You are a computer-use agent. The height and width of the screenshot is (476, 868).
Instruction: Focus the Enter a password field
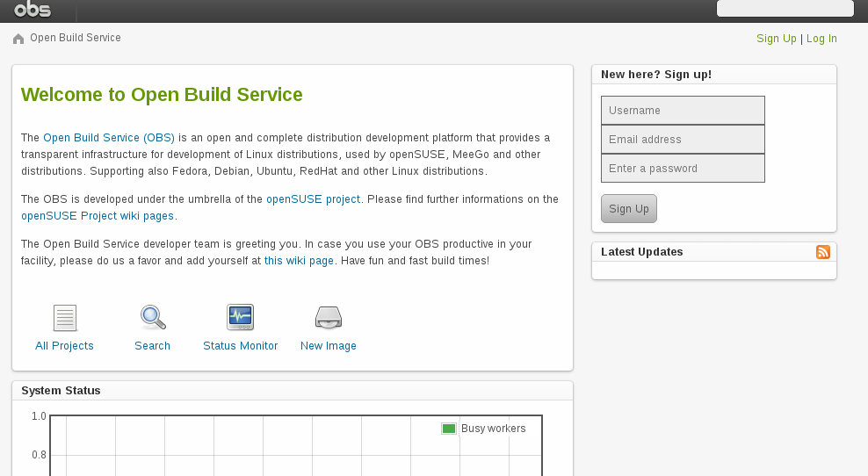pos(684,169)
